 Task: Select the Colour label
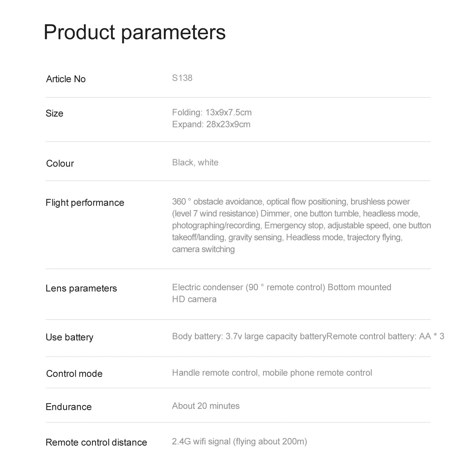[x=60, y=163]
